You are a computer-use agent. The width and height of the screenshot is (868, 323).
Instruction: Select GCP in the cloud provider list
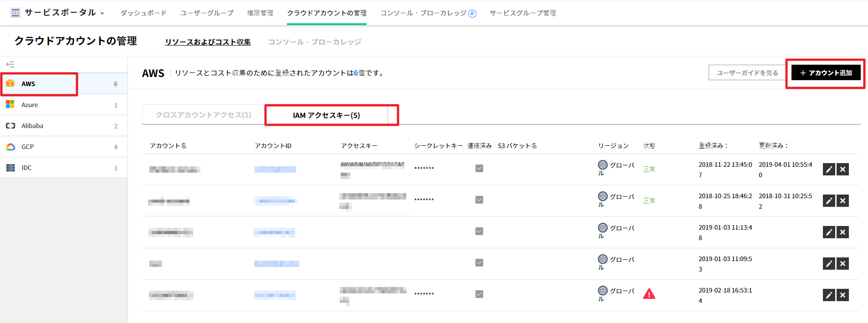[x=27, y=147]
